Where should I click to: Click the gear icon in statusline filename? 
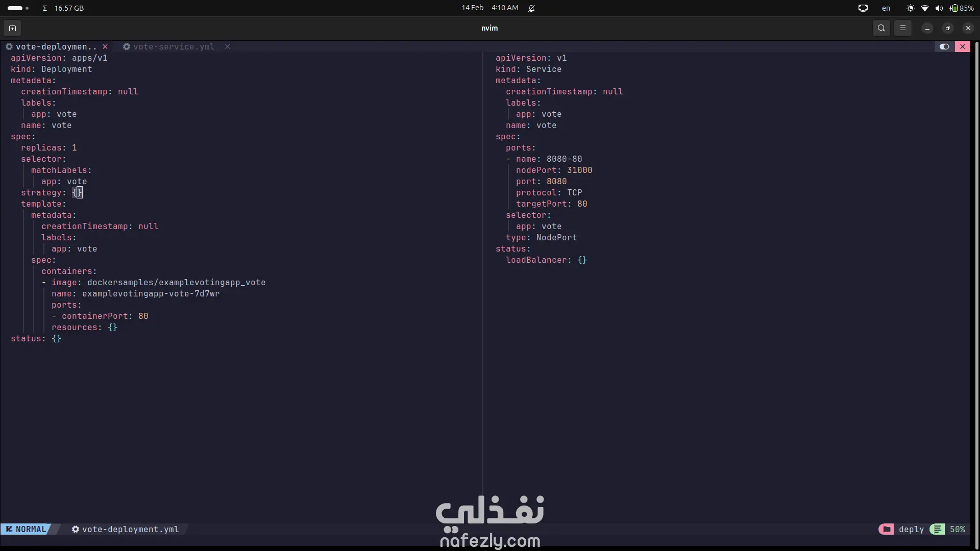(76, 529)
